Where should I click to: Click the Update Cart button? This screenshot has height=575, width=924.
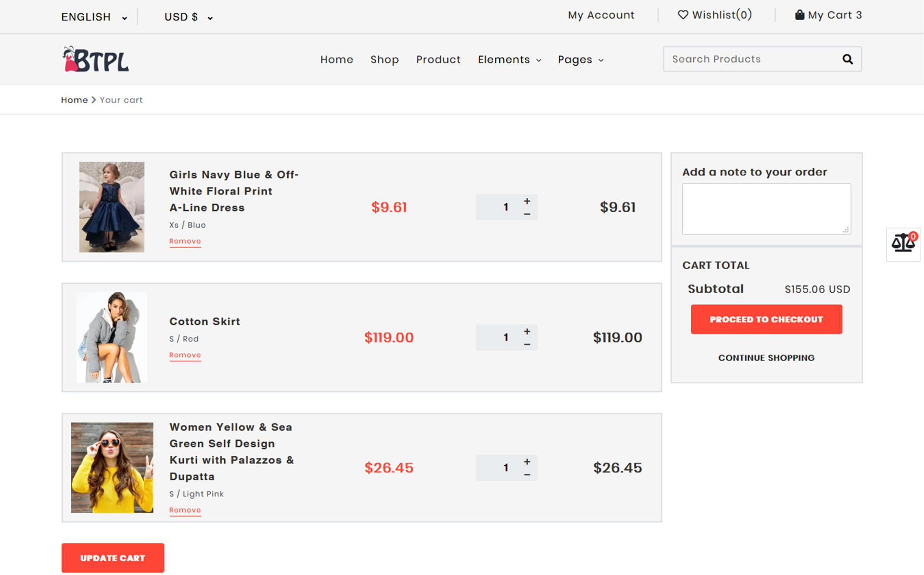click(113, 558)
